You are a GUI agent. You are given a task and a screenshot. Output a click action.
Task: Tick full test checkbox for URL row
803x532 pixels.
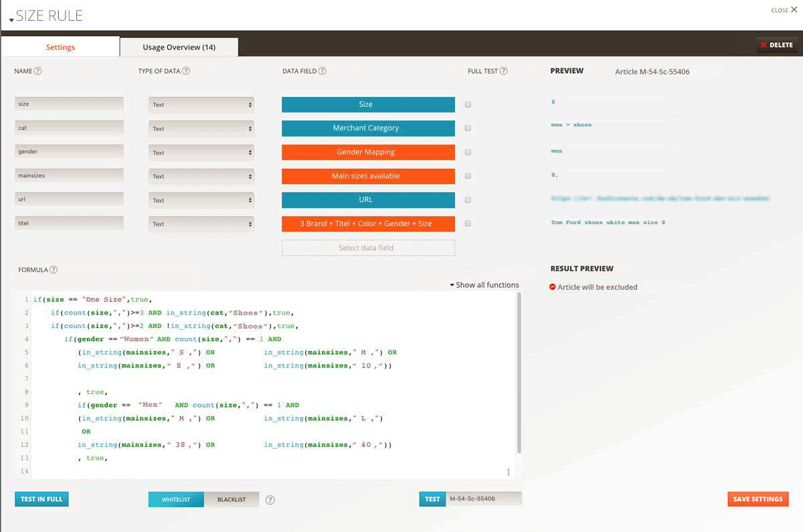pos(468,200)
